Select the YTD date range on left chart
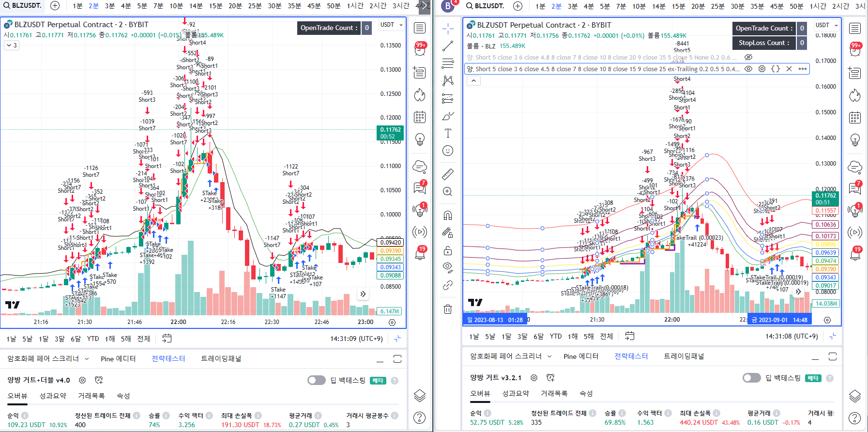868x432 pixels. (93, 339)
